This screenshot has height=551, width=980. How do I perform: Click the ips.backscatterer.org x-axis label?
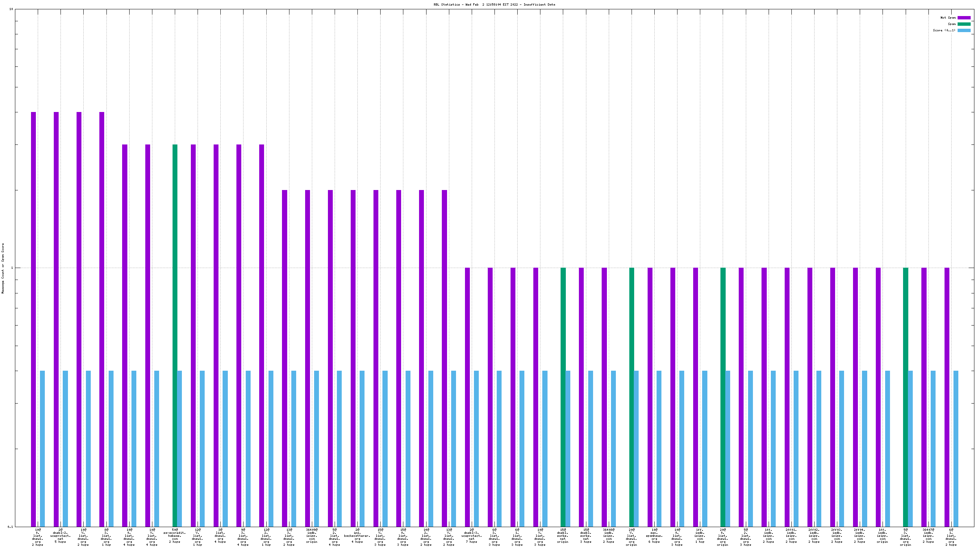point(357,537)
